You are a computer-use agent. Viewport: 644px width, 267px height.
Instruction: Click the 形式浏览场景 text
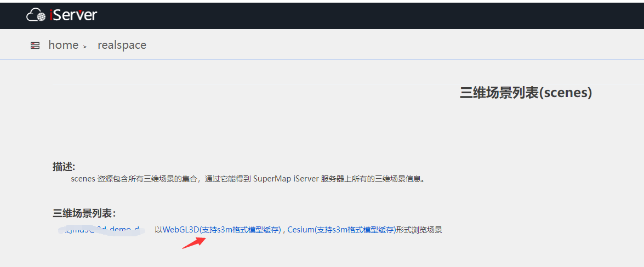click(419, 230)
